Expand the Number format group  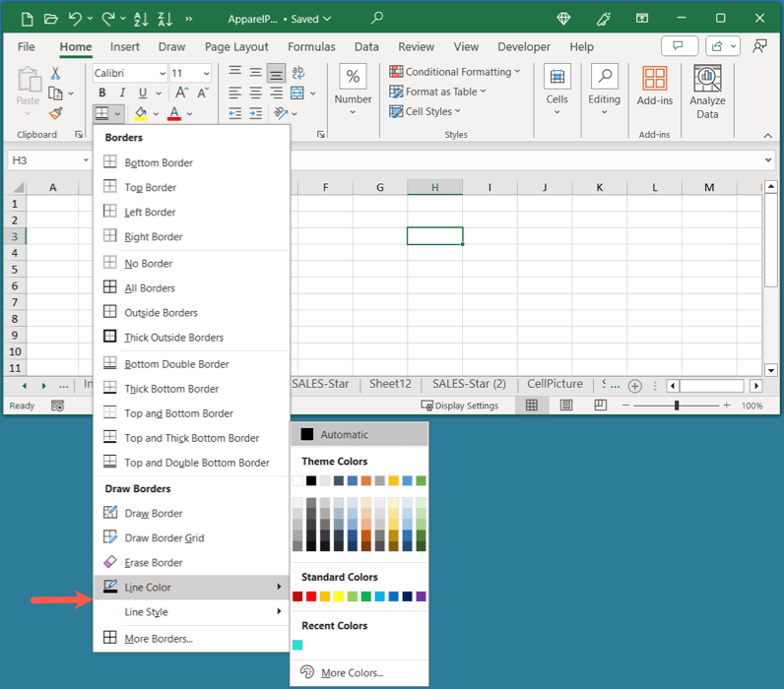click(353, 90)
